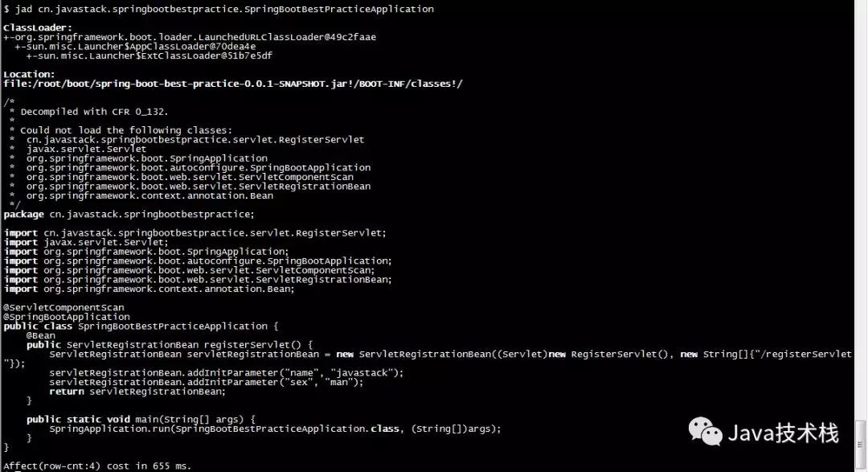
Task: Click the Location: heading
Action: click(30, 74)
